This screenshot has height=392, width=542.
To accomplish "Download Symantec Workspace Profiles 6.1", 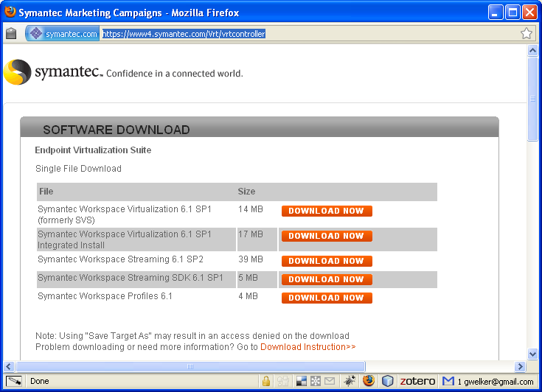I will tap(327, 298).
